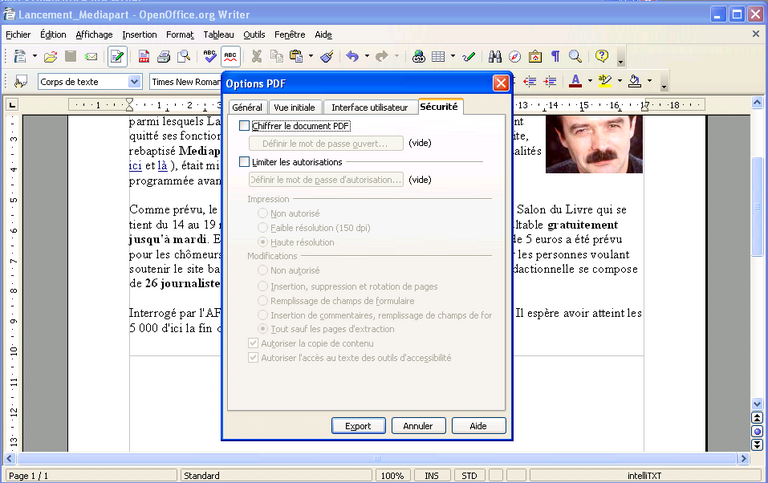Switch to the Général tab
768x483 pixels.
click(x=247, y=107)
